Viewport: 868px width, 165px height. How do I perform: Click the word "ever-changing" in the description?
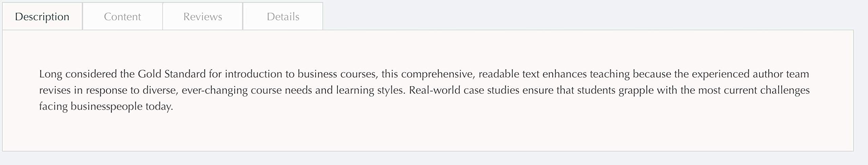pyautogui.click(x=215, y=90)
